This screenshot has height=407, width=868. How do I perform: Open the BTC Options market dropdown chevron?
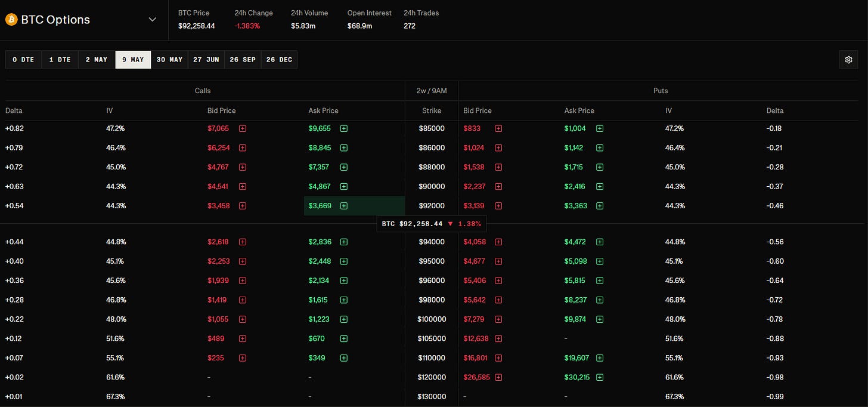click(153, 20)
